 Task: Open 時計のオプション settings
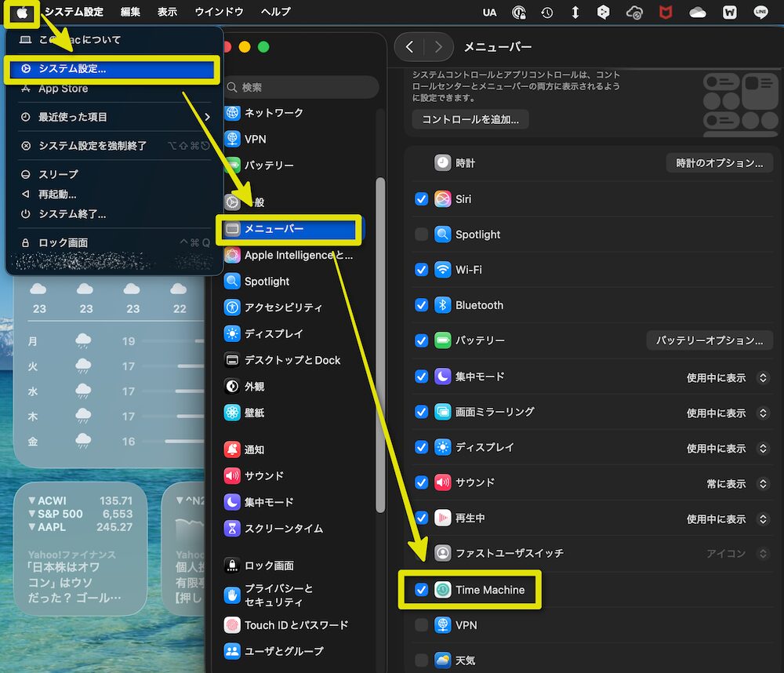tap(718, 162)
